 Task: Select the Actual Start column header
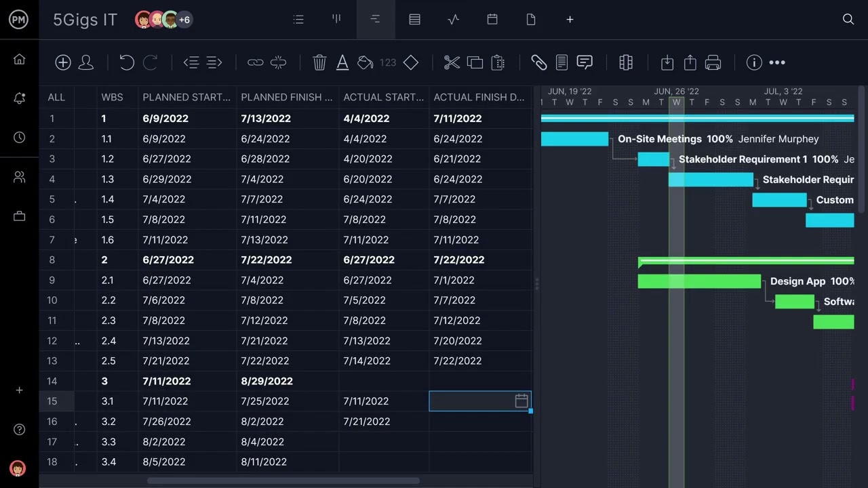(x=383, y=97)
